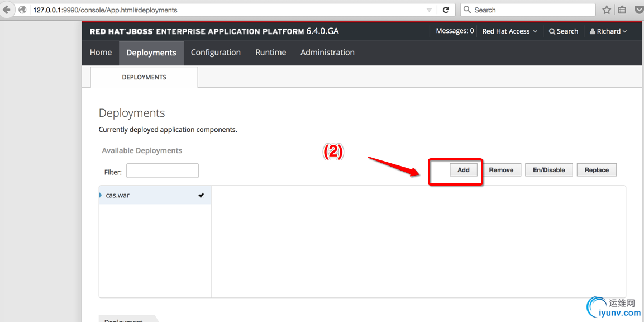Screen dimensions: 644x322
Task: Open the Richard user menu
Action: click(x=608, y=31)
